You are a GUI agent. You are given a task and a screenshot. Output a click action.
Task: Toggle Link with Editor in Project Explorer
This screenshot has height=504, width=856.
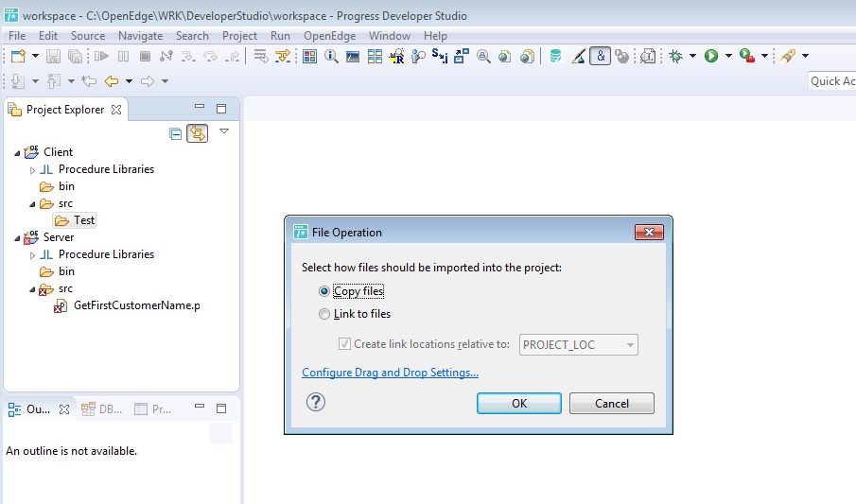point(197,133)
